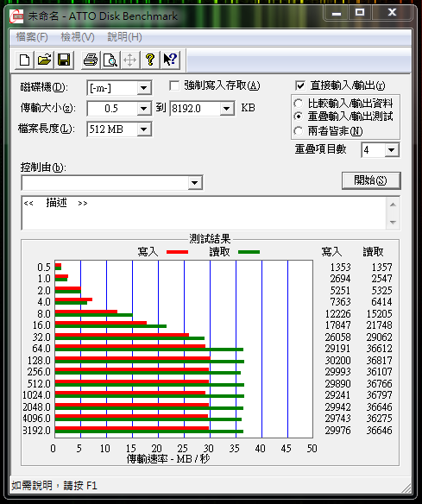Click the 讀取 results column header
422x504 pixels.
[x=373, y=252]
